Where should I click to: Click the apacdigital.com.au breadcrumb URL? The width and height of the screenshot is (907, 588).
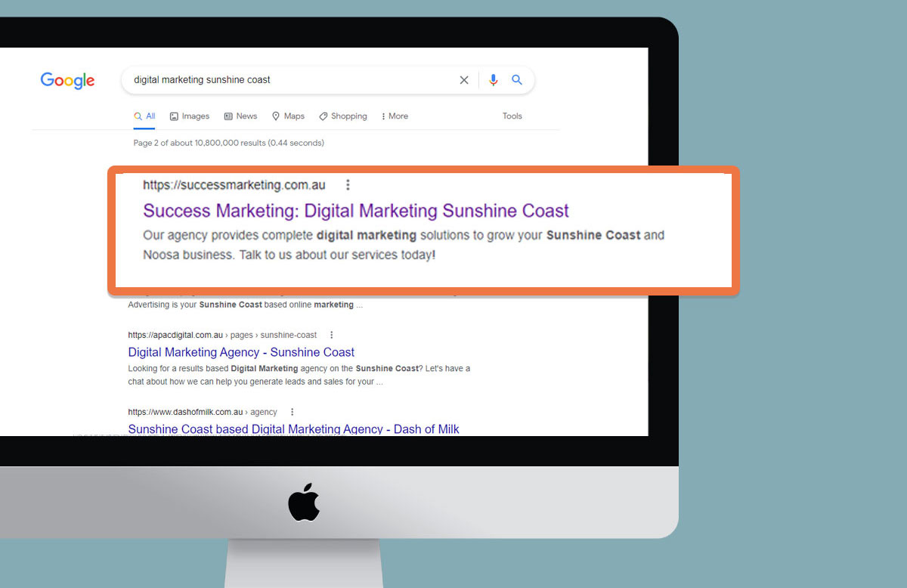(222, 335)
